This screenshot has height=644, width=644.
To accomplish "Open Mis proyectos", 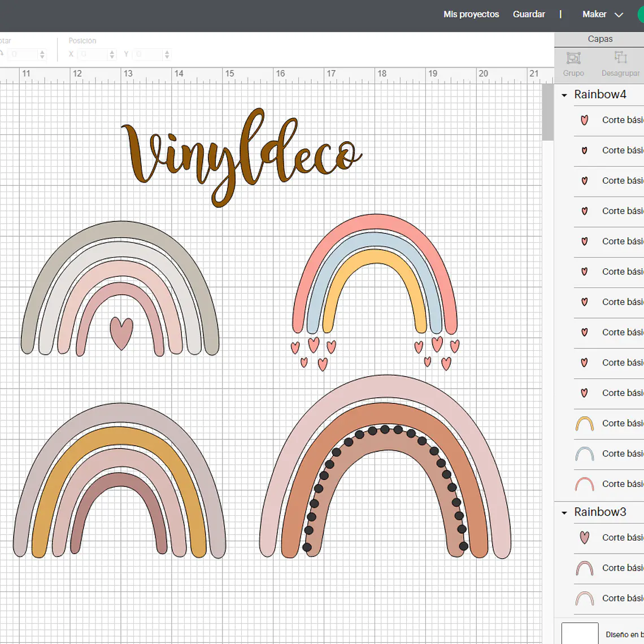I will (x=471, y=14).
